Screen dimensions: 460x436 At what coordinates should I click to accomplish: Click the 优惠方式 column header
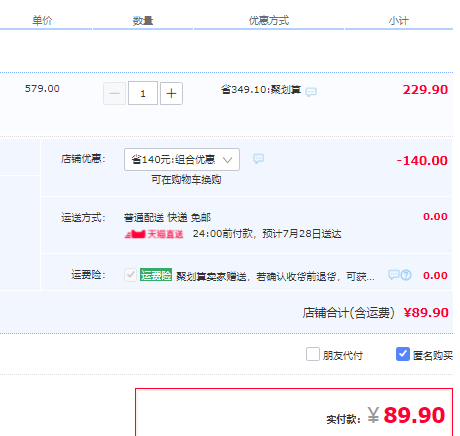(x=269, y=21)
